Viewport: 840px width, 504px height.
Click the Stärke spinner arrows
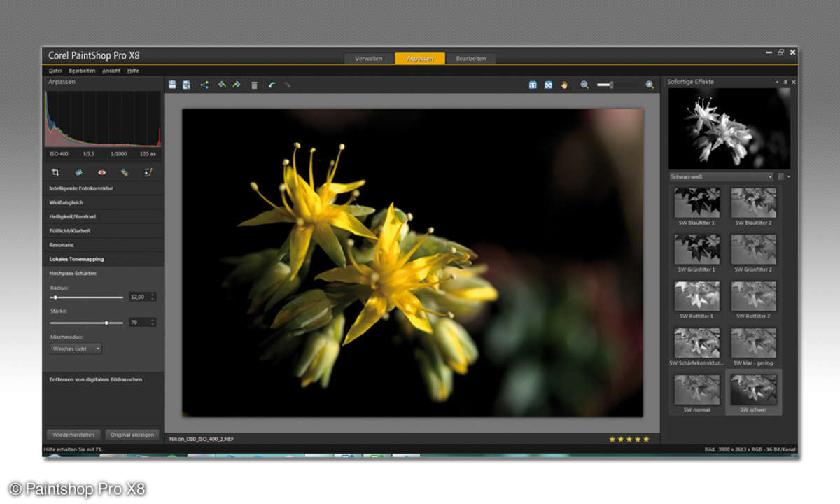coord(153,323)
